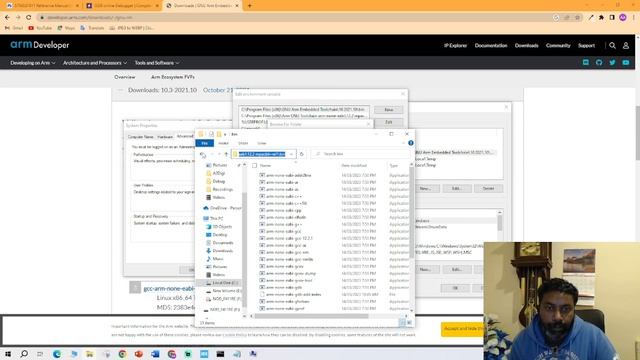Open the YouTube bookmark
Screen dimensions: 640x360
40,28
